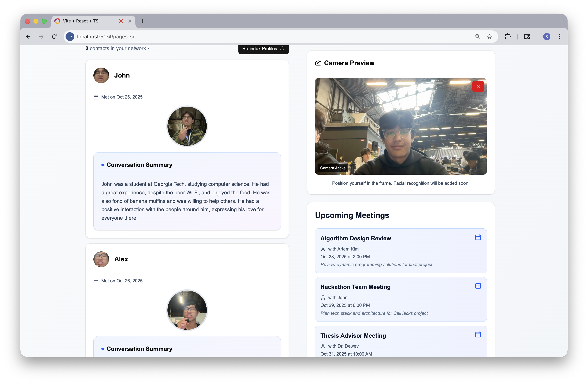Viewport: 588px width, 384px height.
Task: Click Alex's small avatar thumbnail
Action: (x=101, y=259)
